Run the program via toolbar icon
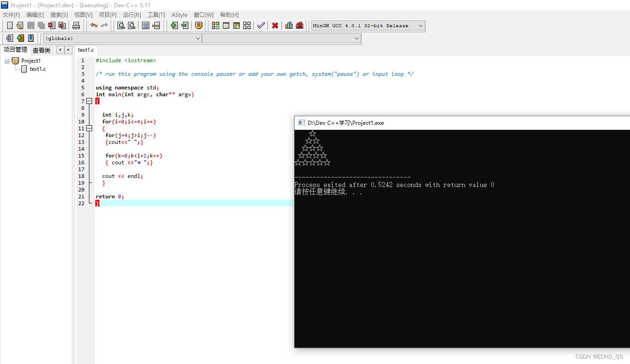 coord(226,25)
